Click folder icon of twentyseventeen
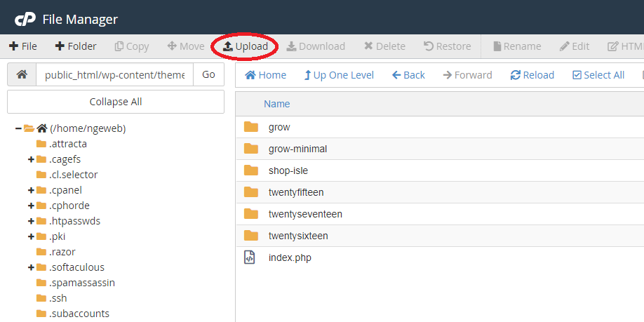The image size is (644, 322). tap(251, 214)
